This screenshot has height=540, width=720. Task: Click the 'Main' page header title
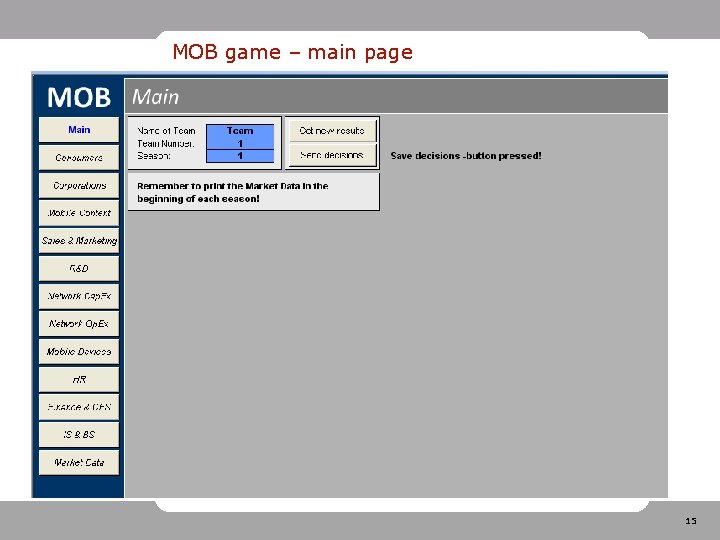[156, 97]
